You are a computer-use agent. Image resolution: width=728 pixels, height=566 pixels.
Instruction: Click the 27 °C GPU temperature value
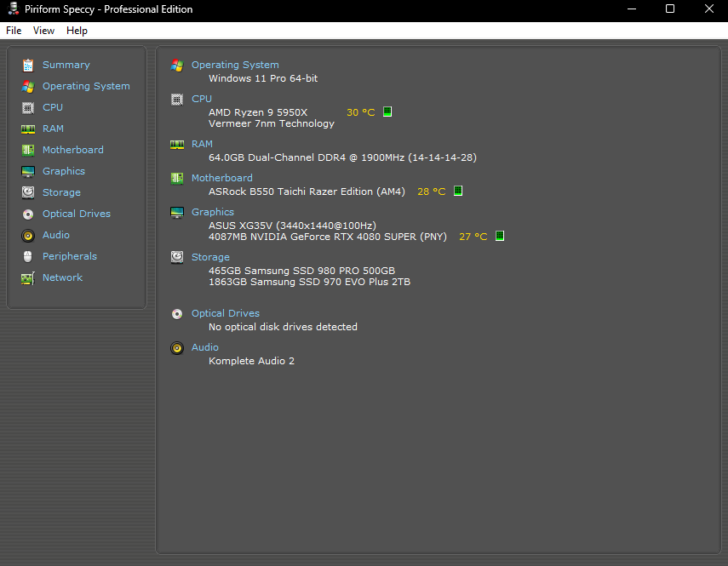tap(473, 237)
